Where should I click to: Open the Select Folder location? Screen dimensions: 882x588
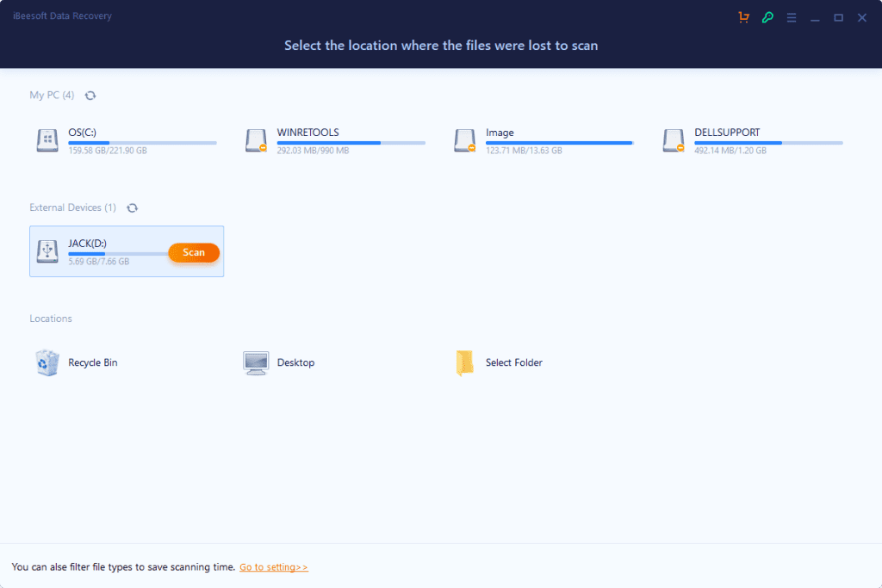click(499, 362)
